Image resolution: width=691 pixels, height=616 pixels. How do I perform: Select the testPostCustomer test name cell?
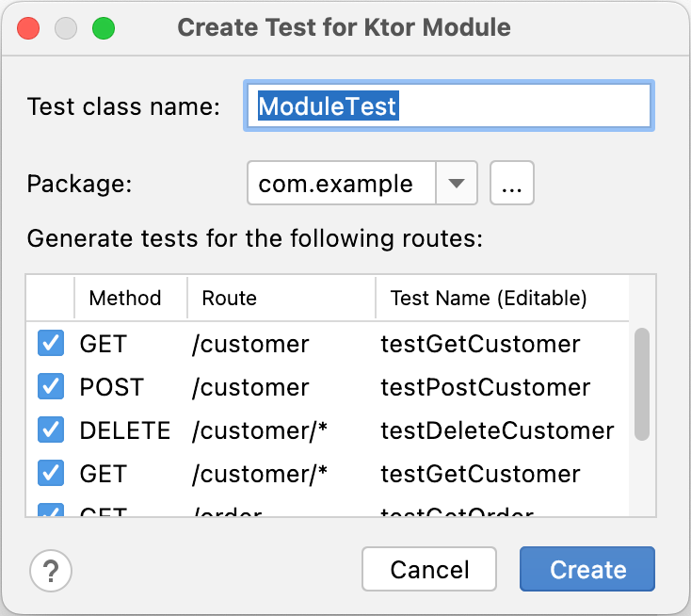[485, 387]
